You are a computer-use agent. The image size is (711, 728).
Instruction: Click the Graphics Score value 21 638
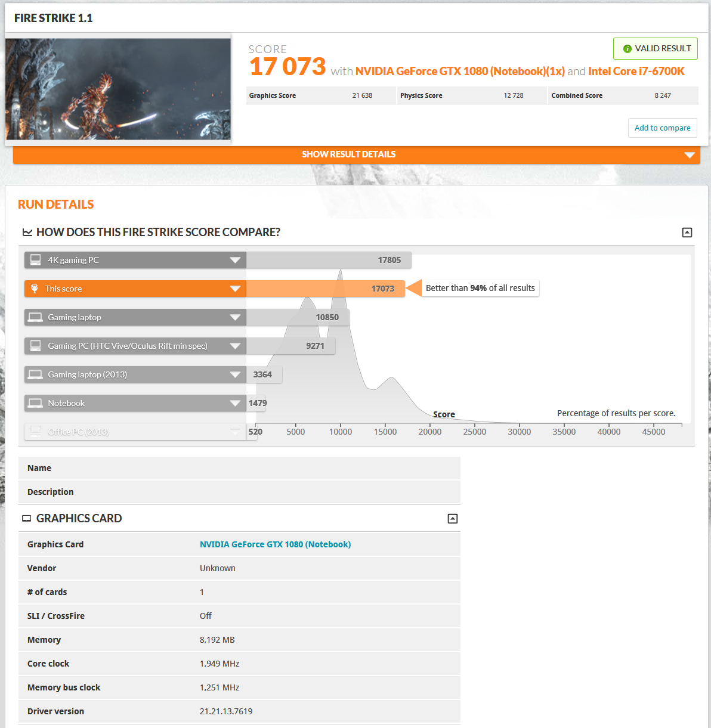point(362,95)
